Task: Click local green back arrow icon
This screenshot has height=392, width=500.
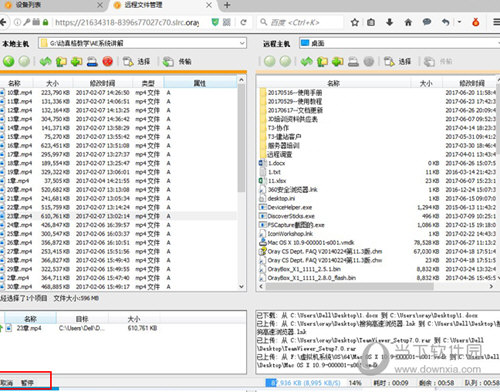Action: [9, 61]
